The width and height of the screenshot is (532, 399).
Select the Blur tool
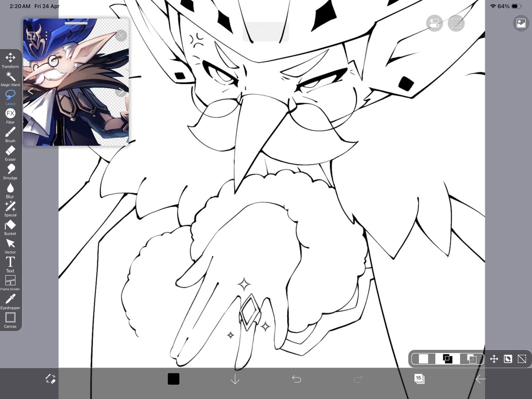coord(10,191)
